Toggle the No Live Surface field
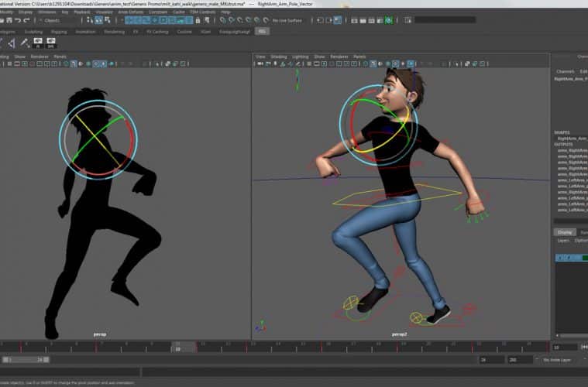This screenshot has height=387, width=588. click(x=287, y=20)
